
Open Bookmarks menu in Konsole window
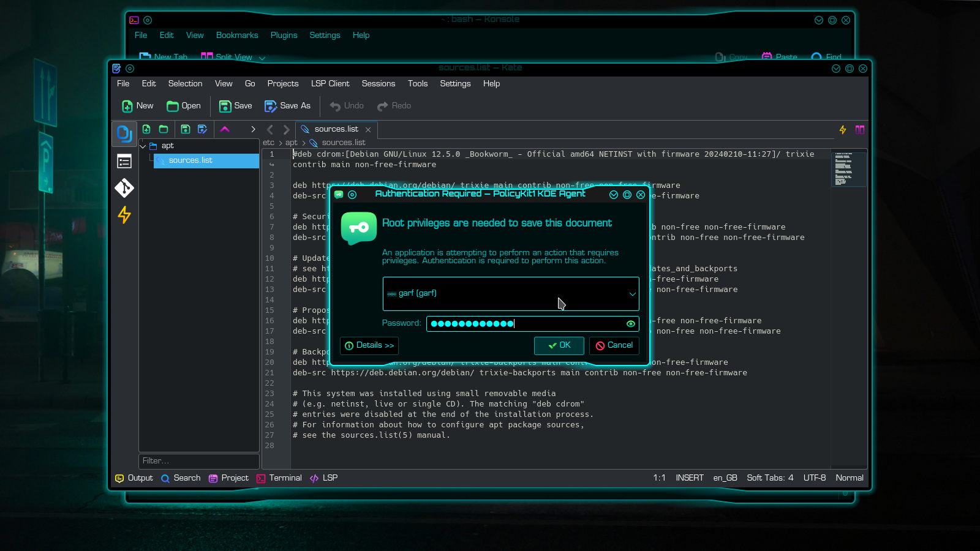(237, 36)
